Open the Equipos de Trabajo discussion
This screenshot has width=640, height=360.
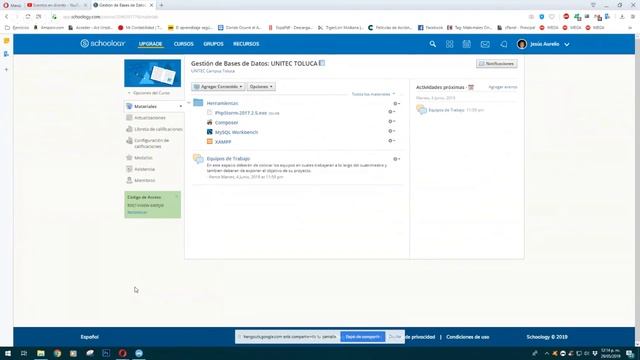[x=228, y=159]
